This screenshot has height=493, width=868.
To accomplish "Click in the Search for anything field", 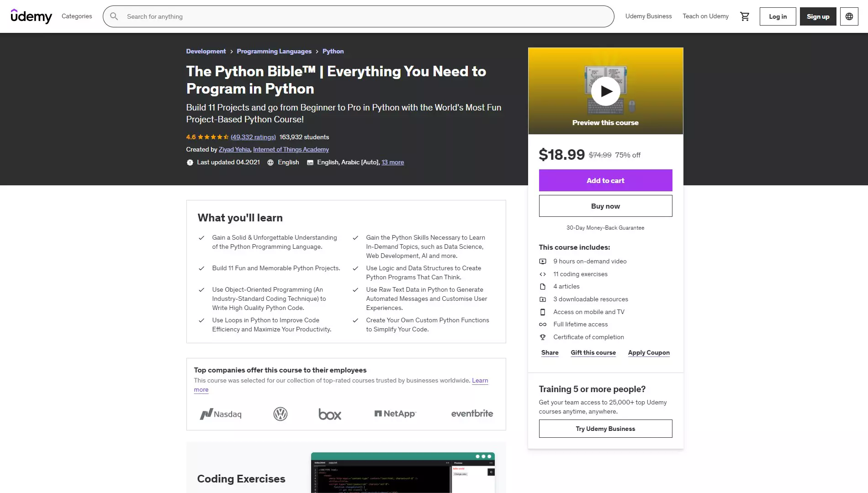I will [359, 16].
